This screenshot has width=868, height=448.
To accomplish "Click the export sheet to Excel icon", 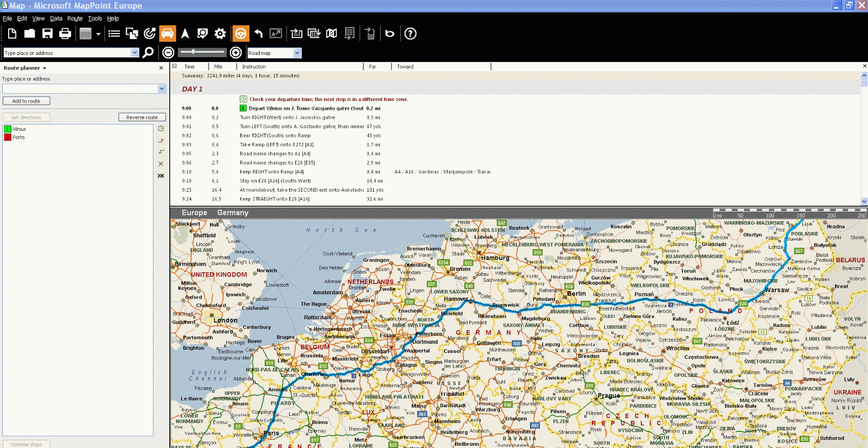I will point(349,34).
